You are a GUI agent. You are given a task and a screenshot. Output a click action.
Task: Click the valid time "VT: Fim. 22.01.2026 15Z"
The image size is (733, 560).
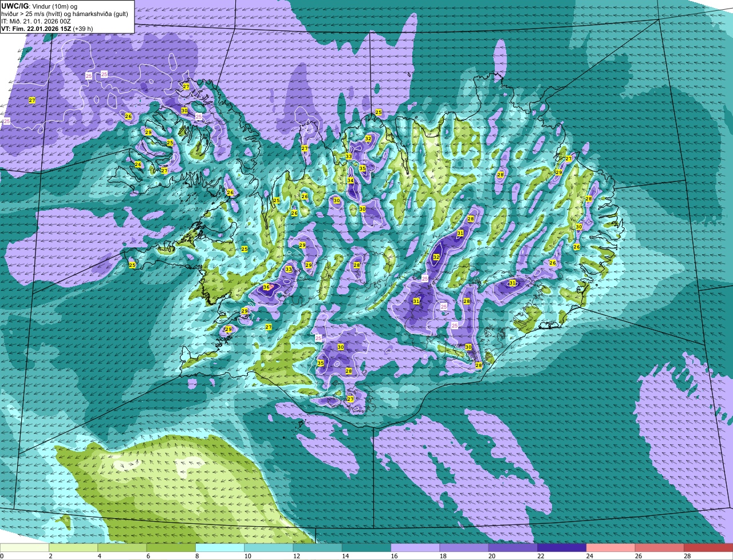coord(36,28)
